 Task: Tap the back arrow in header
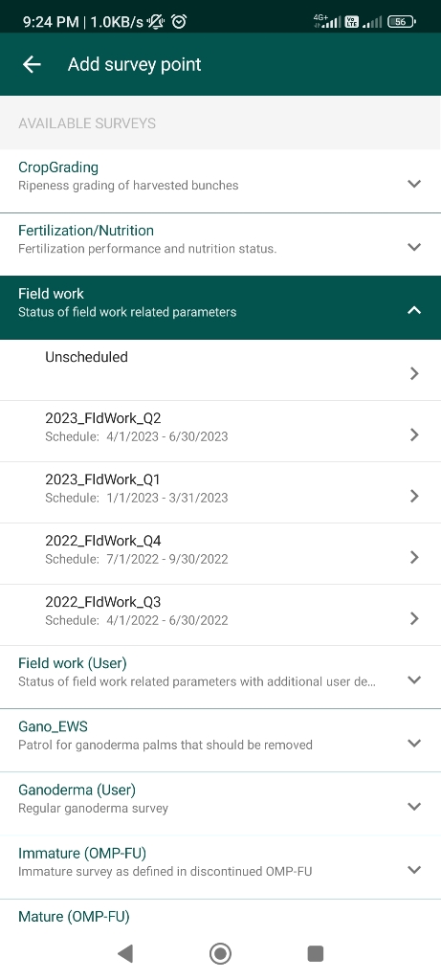point(32,64)
